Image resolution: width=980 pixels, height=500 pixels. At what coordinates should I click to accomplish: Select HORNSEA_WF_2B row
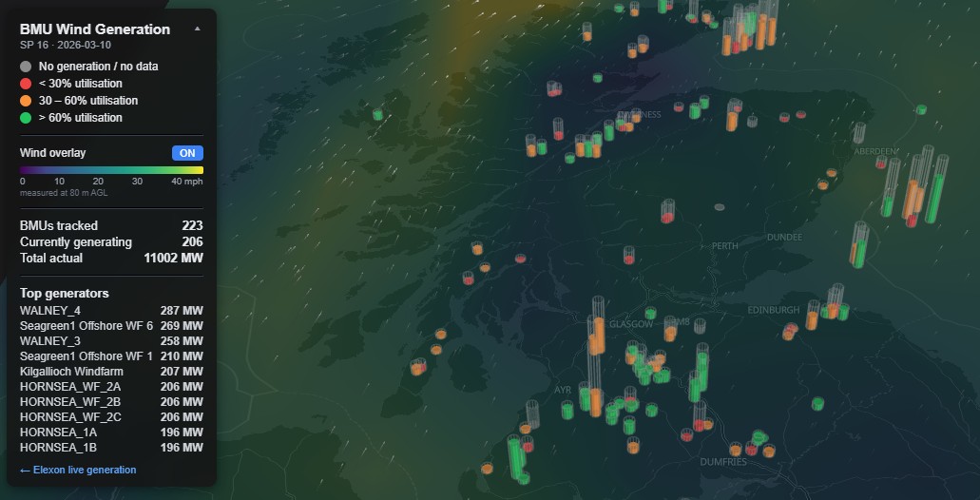111,402
